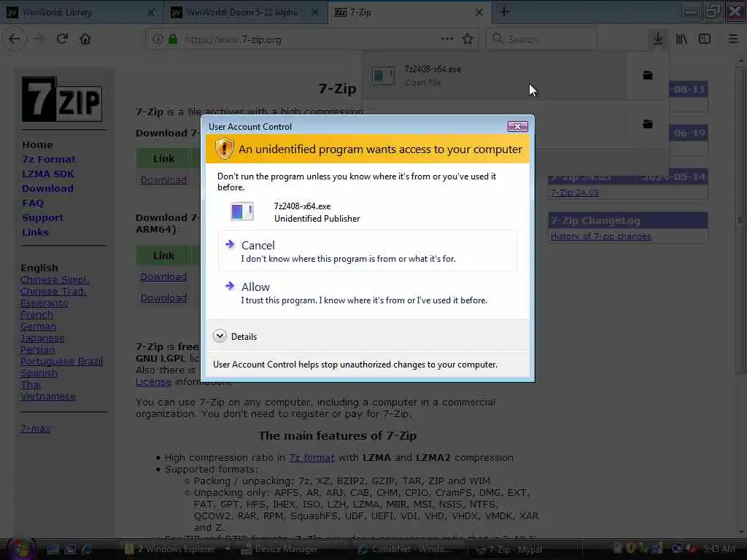Viewport: 747px width, 560px height.
Task: Choose Cancel in the User Account Control dialog
Action: point(368,251)
